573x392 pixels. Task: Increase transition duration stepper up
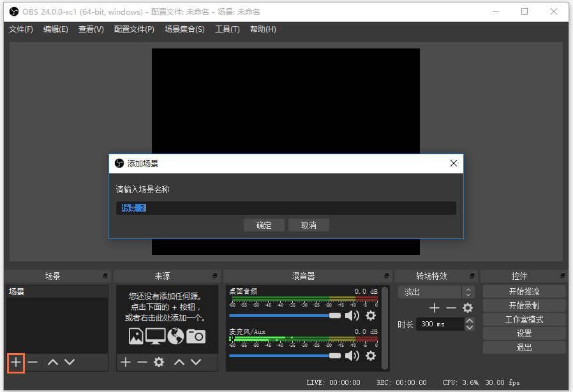(x=470, y=321)
